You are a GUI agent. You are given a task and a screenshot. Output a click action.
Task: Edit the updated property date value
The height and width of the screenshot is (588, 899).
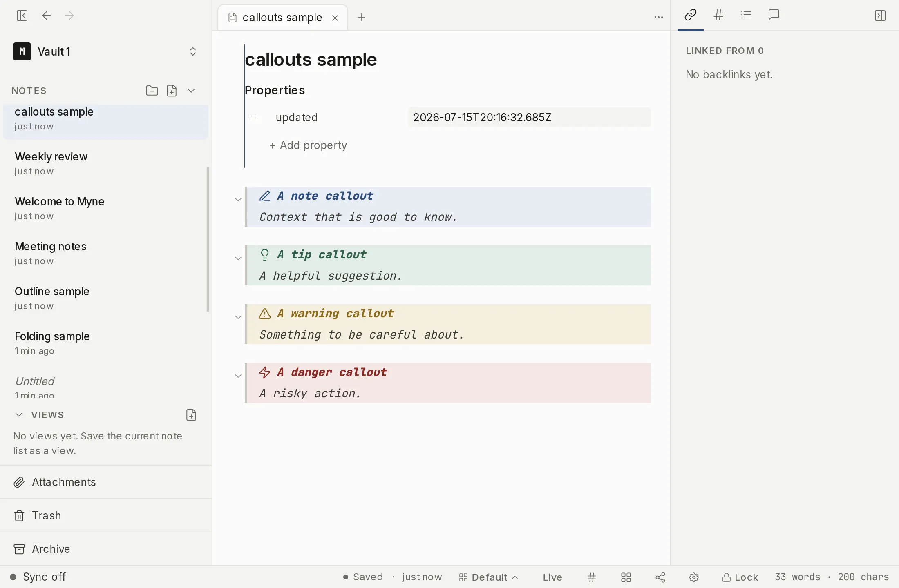(529, 118)
